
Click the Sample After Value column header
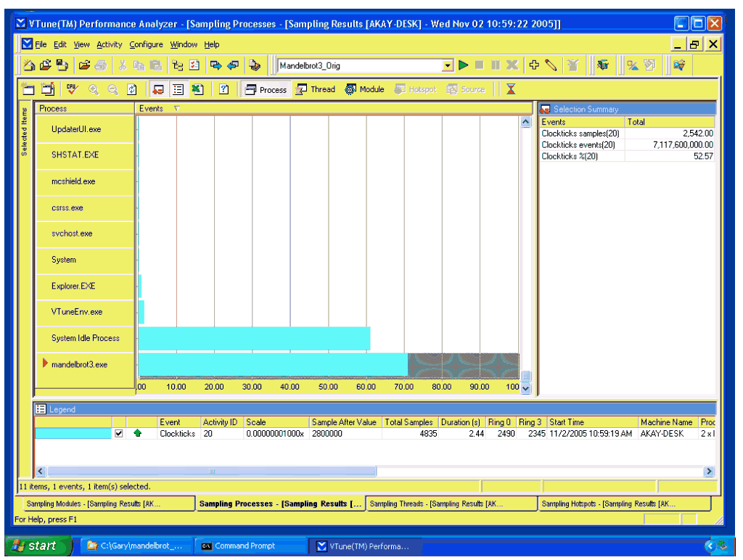(x=344, y=422)
